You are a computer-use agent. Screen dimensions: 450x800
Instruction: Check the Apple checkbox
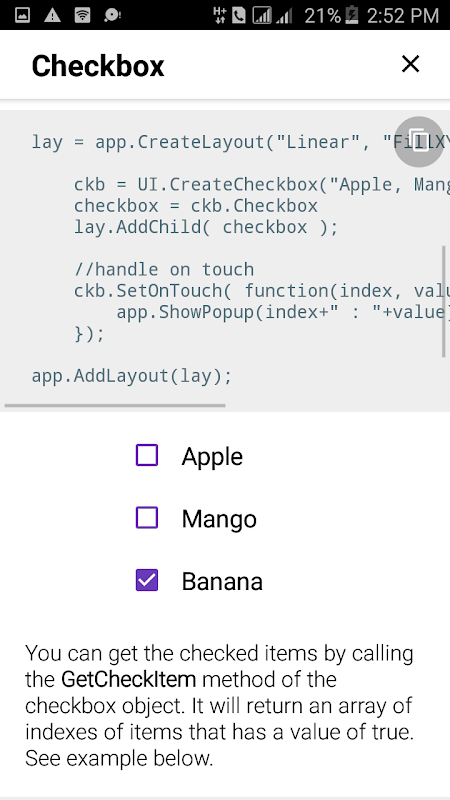click(x=147, y=455)
